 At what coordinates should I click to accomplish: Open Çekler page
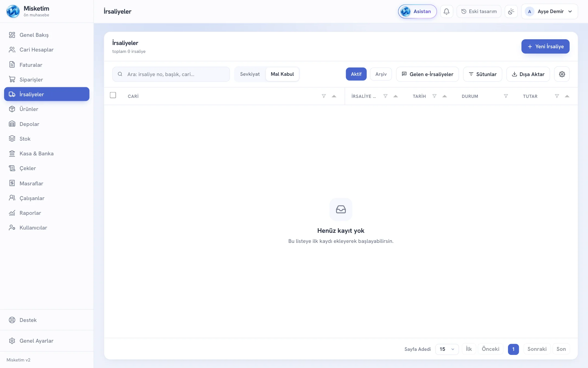point(47,168)
